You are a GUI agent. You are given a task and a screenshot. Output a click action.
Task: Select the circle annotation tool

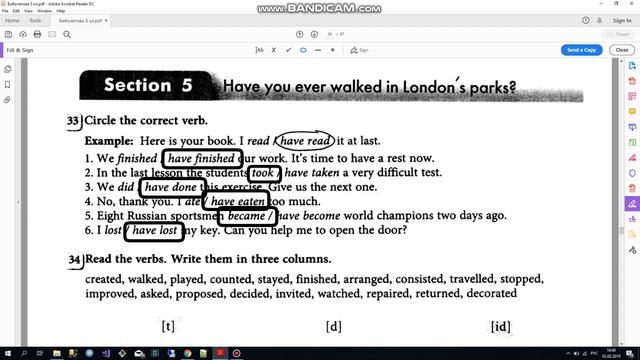[x=303, y=50]
